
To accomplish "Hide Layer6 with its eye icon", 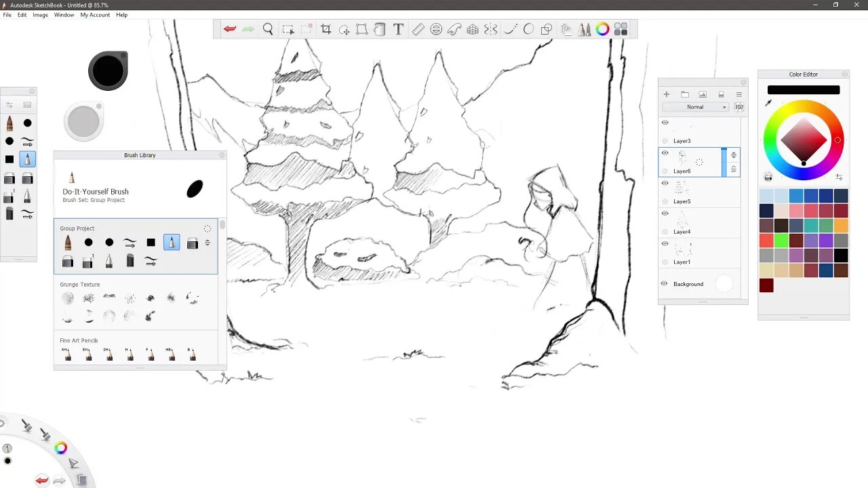I will [665, 153].
